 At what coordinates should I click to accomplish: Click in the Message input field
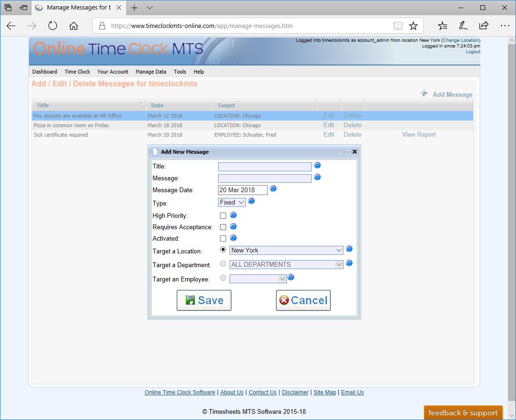pos(265,178)
